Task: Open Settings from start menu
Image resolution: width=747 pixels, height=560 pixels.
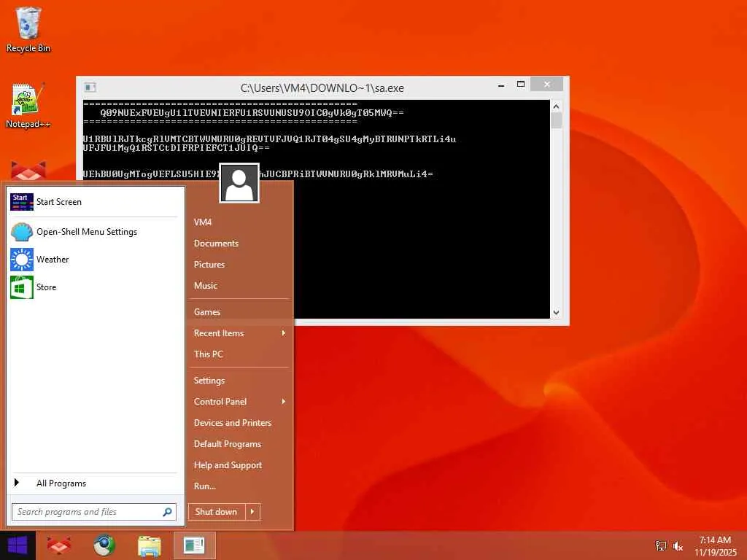Action: [x=239, y=381]
